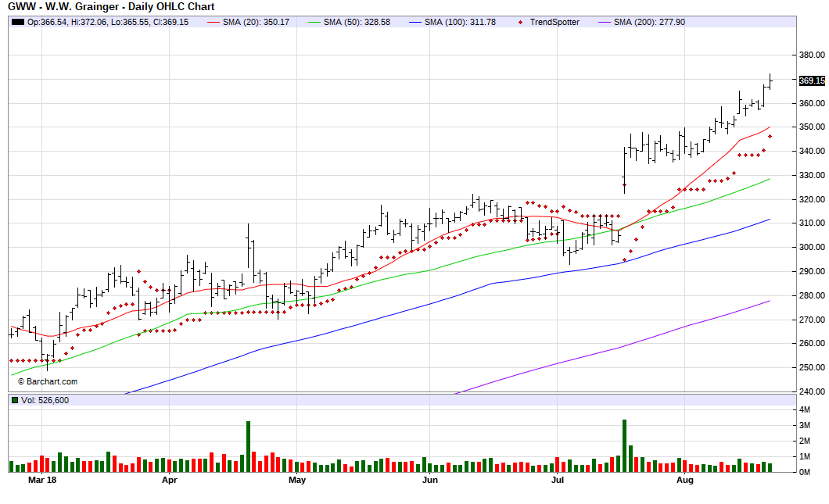
Task: Click the 280.00 price axis label
Action: pyautogui.click(x=812, y=296)
